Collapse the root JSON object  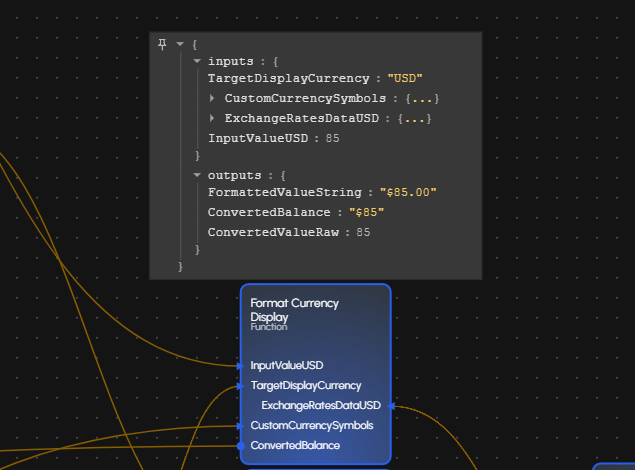[x=180, y=44]
